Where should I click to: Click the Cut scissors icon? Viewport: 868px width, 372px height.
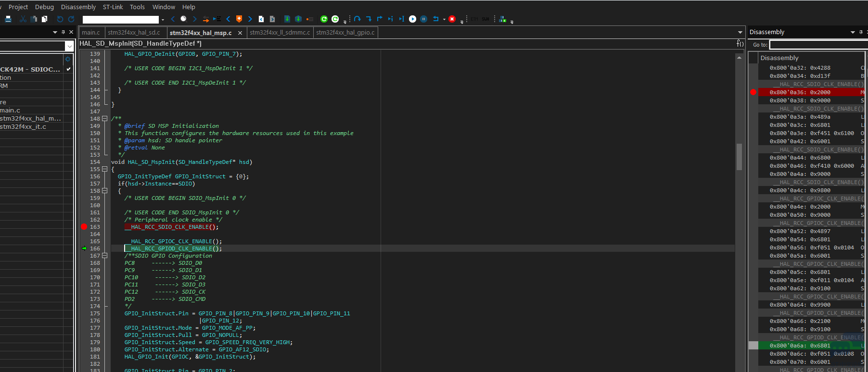click(23, 19)
